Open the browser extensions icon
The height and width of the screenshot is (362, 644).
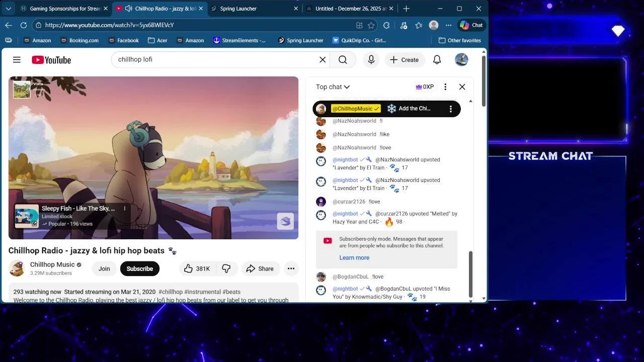pos(386,25)
